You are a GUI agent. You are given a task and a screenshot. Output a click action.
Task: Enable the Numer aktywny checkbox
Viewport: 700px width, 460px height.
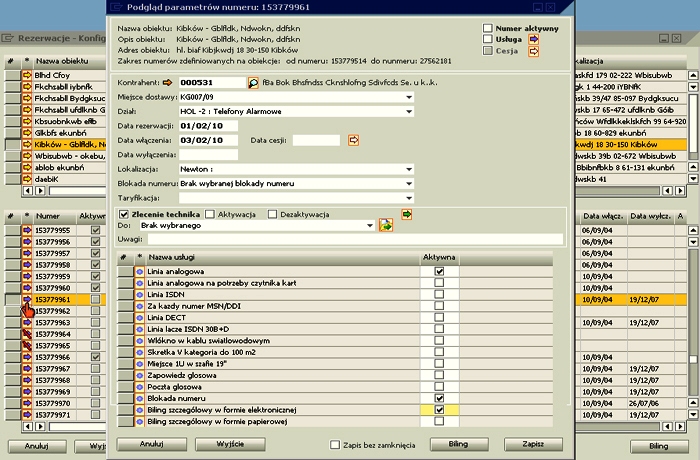[x=488, y=28]
